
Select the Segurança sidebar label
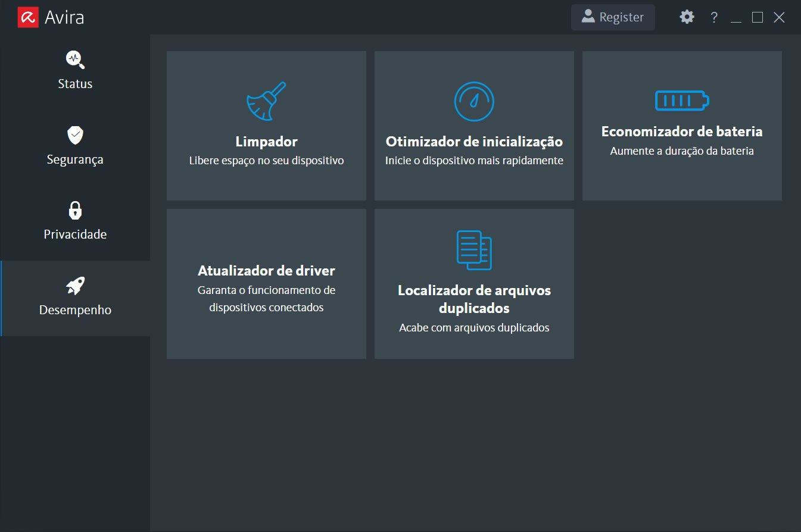click(75, 159)
